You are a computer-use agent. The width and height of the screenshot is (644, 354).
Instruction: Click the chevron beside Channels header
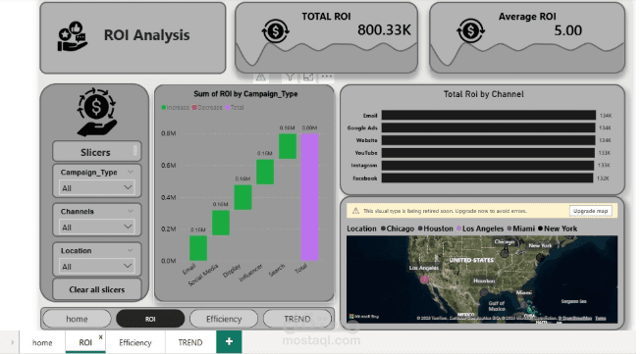[131, 211]
